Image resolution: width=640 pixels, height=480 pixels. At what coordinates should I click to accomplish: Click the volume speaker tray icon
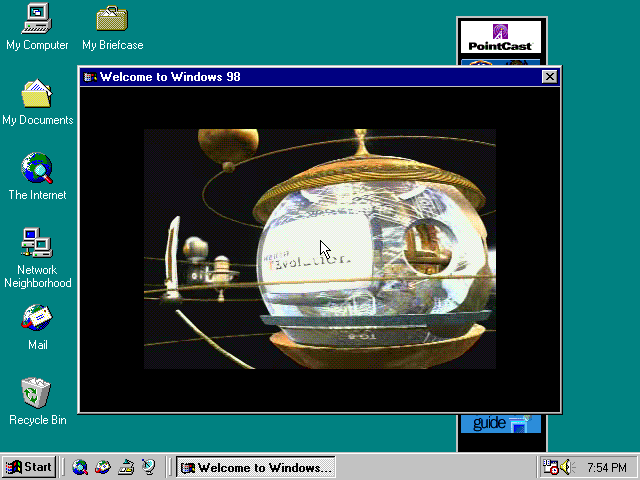pyautogui.click(x=567, y=467)
